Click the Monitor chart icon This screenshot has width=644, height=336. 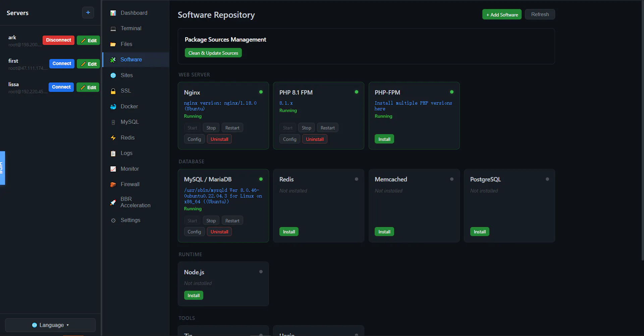point(113,169)
